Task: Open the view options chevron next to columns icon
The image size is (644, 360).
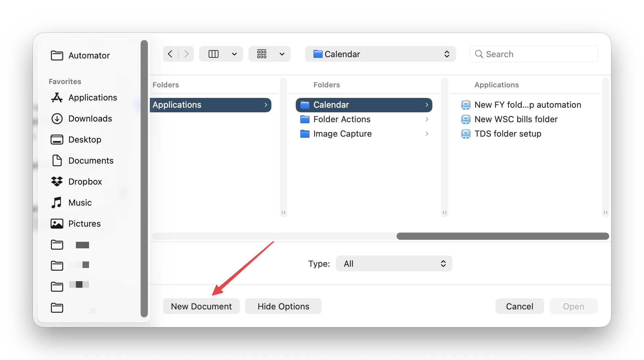Action: (234, 54)
